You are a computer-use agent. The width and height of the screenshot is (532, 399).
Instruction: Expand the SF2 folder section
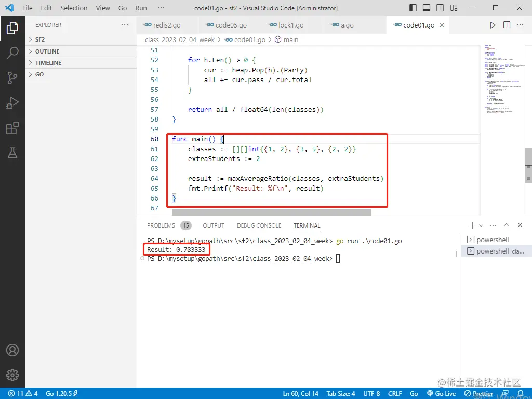tap(81, 39)
